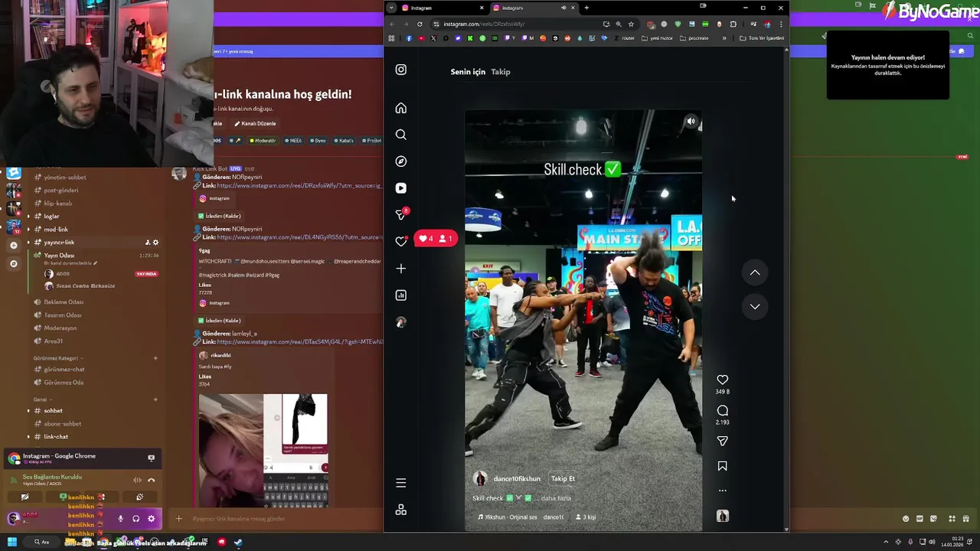Bookmark this page with the star icon
The height and width of the screenshot is (551, 980).
pos(631,24)
